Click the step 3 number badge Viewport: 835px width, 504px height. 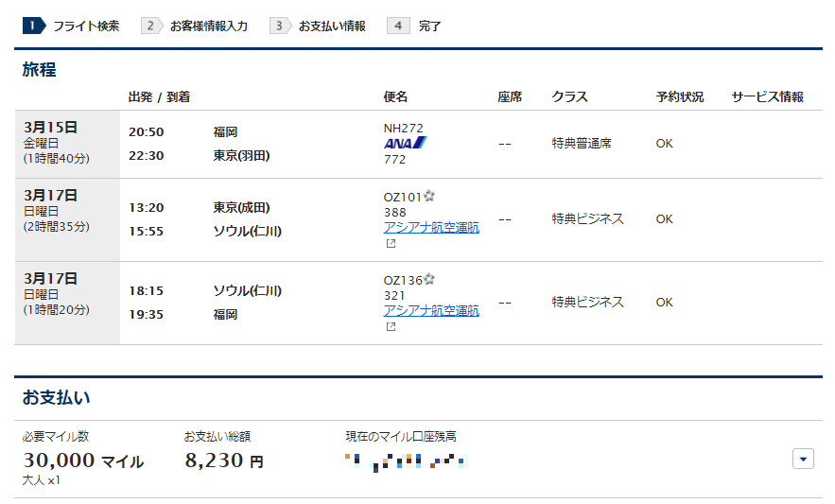[x=280, y=26]
